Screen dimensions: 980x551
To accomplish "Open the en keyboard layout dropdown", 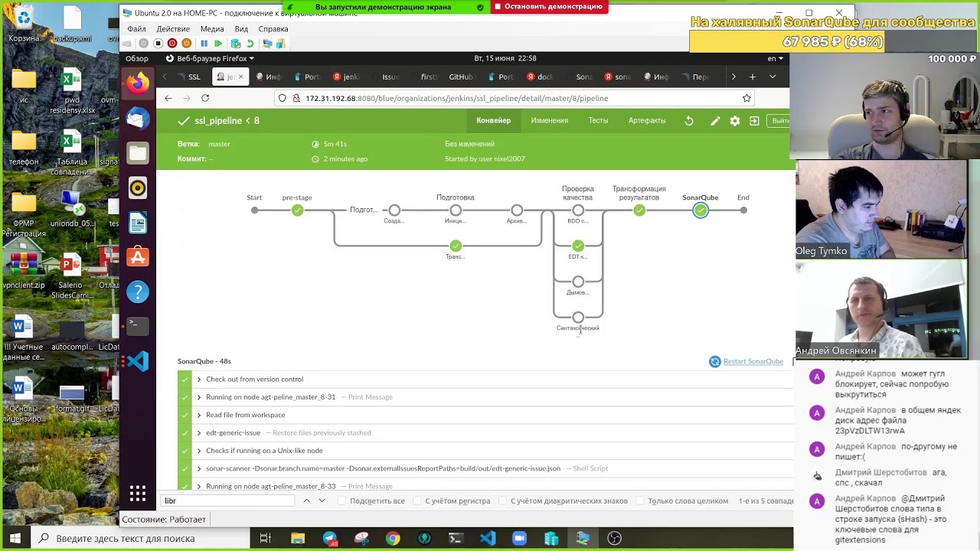I will [x=775, y=58].
